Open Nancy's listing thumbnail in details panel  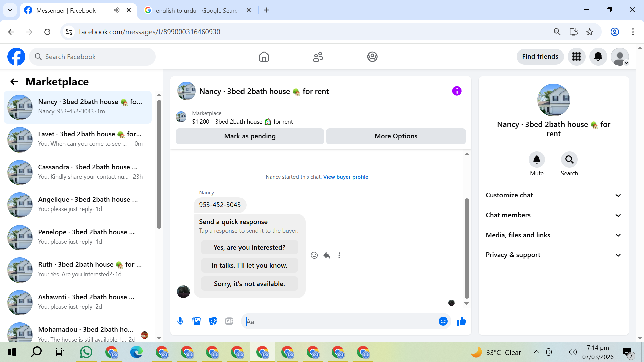click(x=553, y=100)
